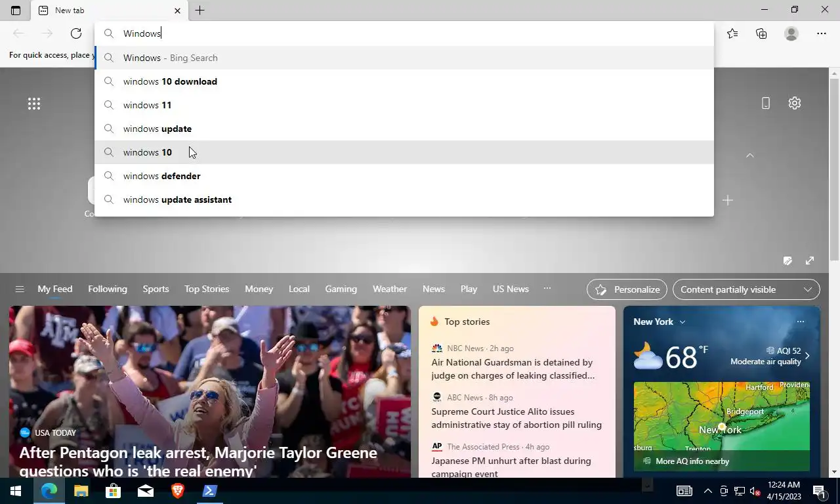This screenshot has height=504, width=840.
Task: Open page settings gear icon
Action: point(795,103)
